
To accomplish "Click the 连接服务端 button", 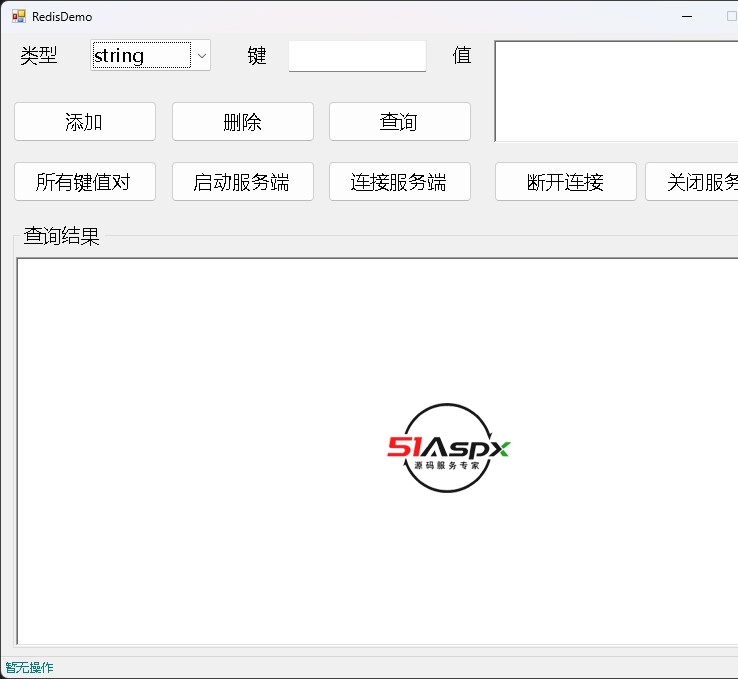I will (400, 182).
